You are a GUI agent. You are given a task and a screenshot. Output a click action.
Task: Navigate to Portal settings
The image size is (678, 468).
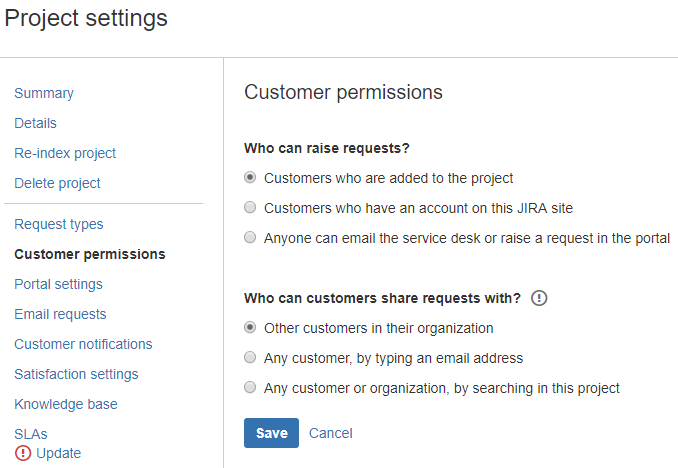pos(58,284)
